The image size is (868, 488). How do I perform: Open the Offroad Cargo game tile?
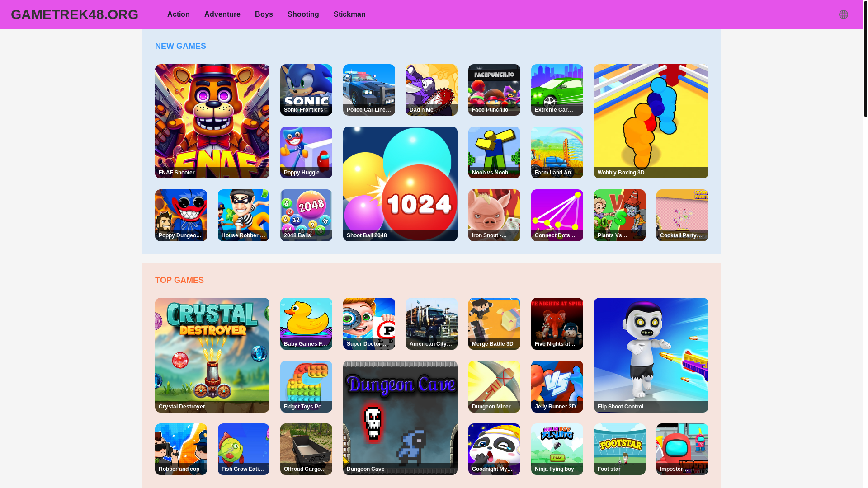(x=306, y=449)
